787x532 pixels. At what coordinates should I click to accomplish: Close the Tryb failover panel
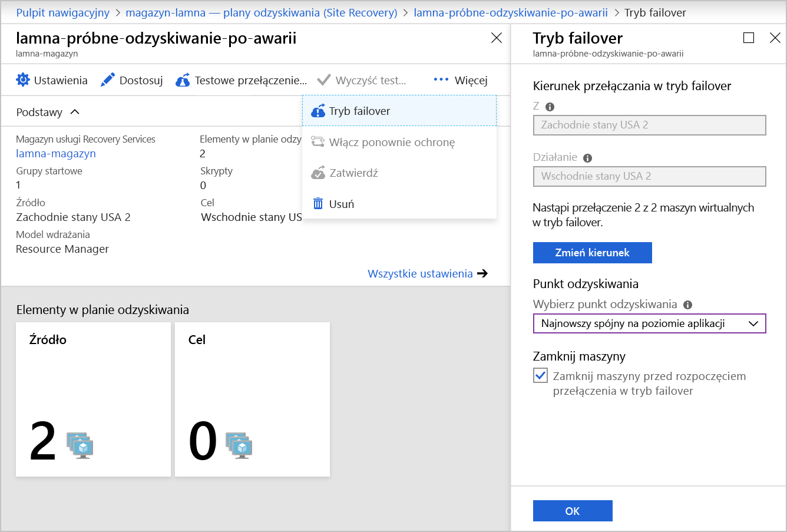[775, 38]
